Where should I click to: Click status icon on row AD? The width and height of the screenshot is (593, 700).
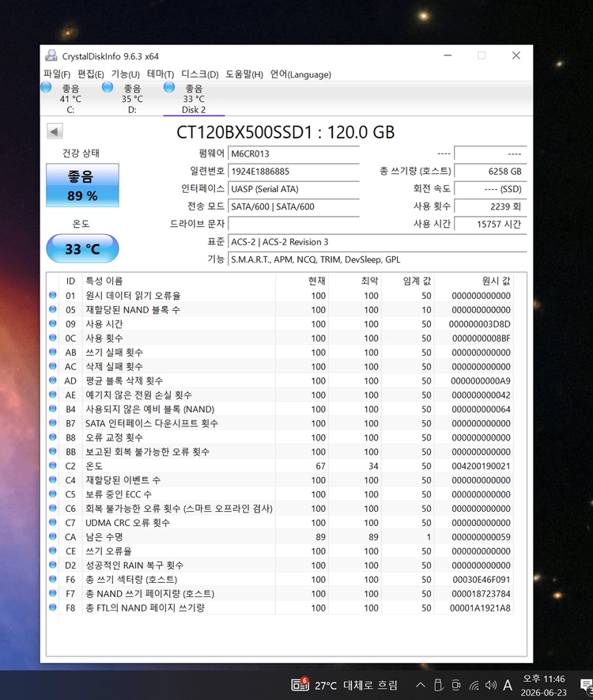coord(53,380)
